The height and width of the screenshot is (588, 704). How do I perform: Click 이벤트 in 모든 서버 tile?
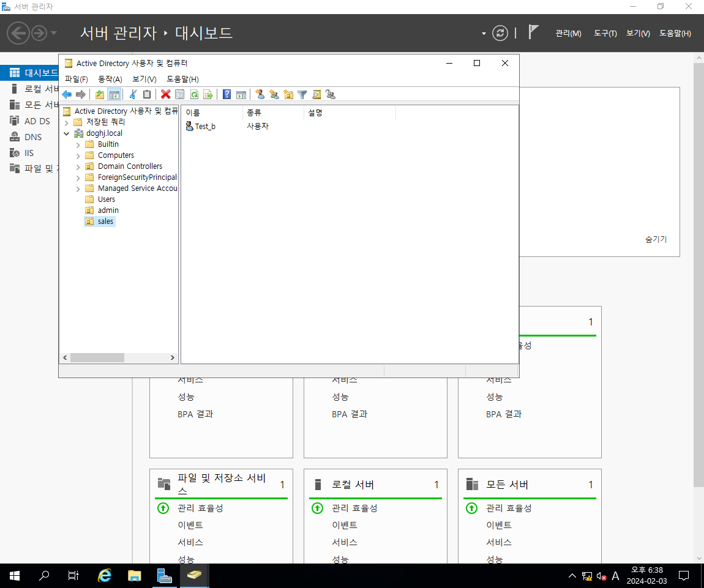coord(498,525)
